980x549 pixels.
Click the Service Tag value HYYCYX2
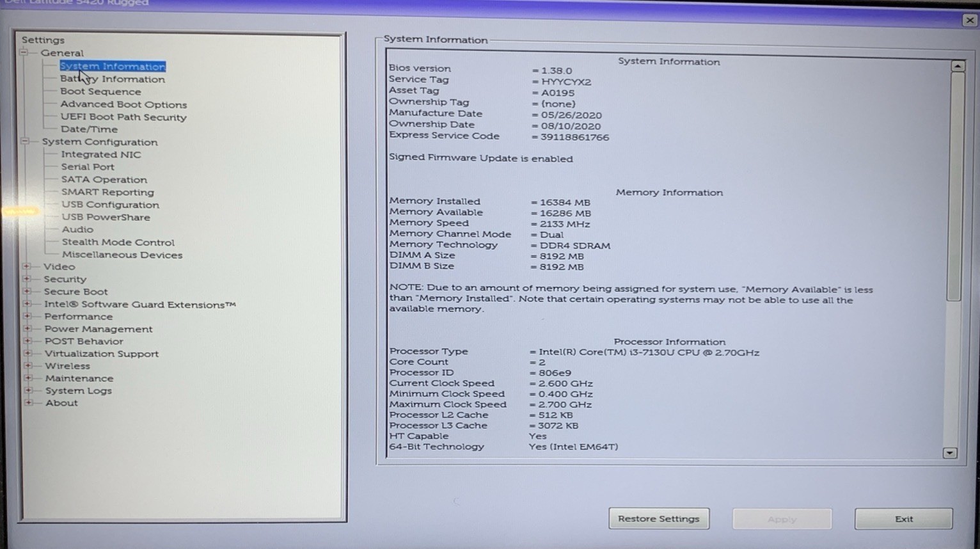pyautogui.click(x=566, y=82)
